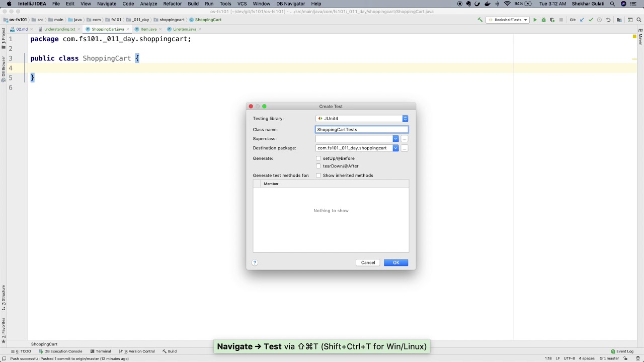Click the Git Revert arrow icon

pyautogui.click(x=608, y=20)
